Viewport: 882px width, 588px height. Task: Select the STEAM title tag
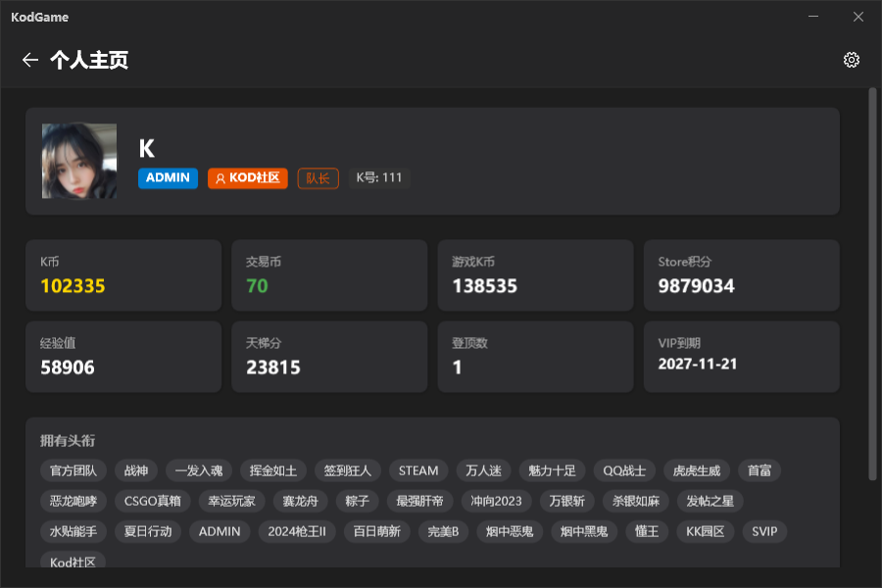(418, 470)
